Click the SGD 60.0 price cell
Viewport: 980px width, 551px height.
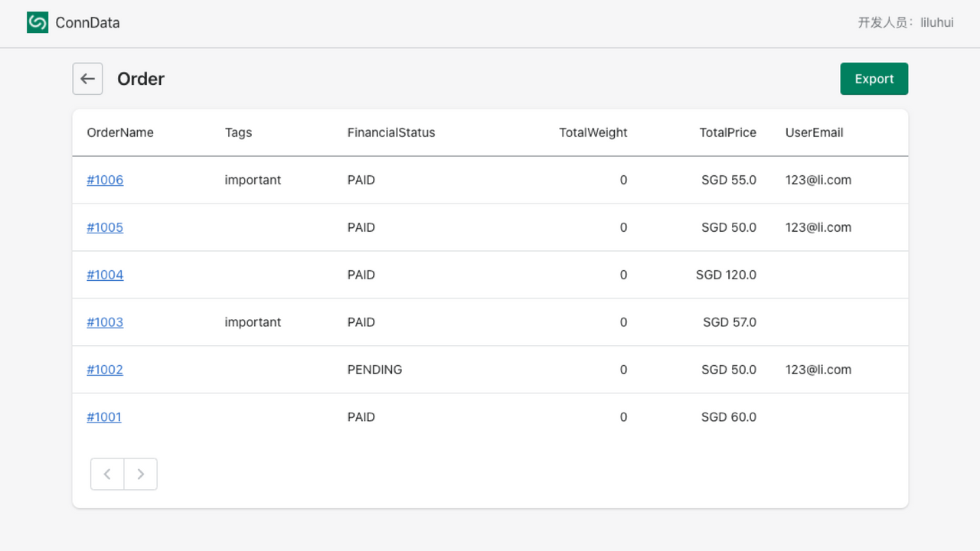729,417
